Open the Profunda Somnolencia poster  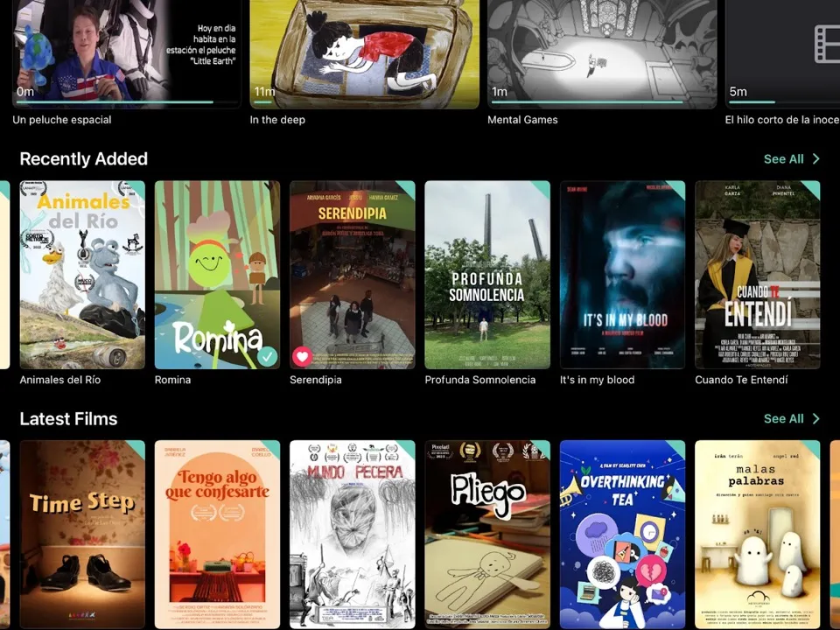(x=487, y=275)
